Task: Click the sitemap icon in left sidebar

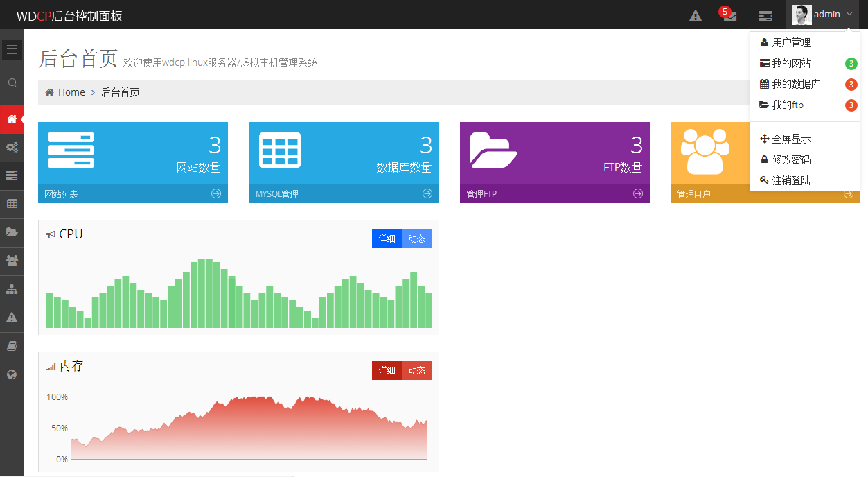Action: [12, 289]
